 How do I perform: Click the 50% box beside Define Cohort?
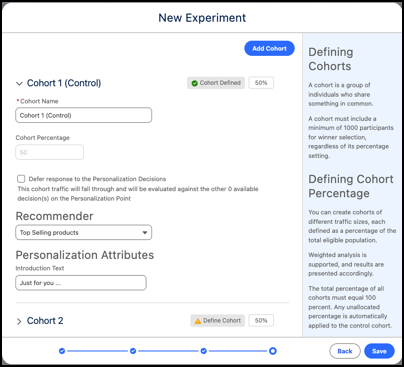261,320
